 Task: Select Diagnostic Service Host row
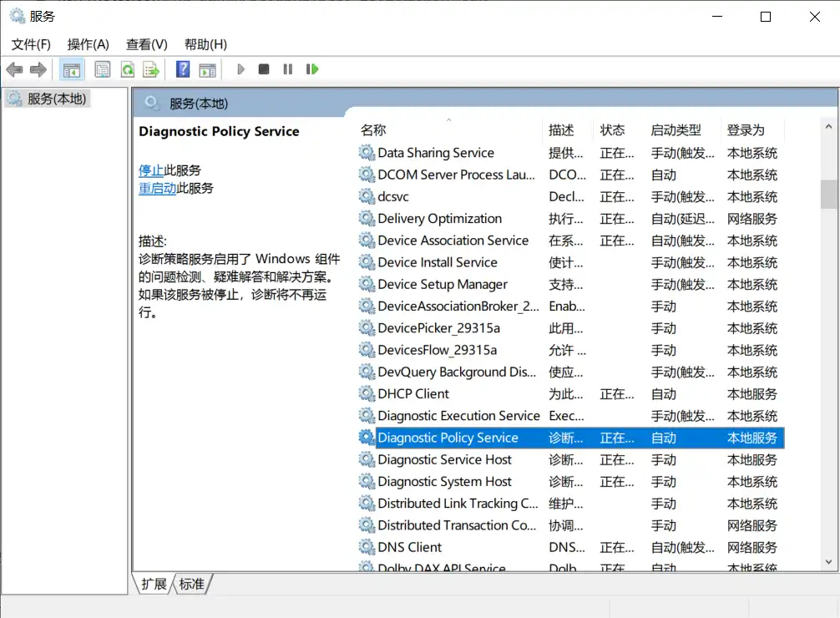coord(570,460)
